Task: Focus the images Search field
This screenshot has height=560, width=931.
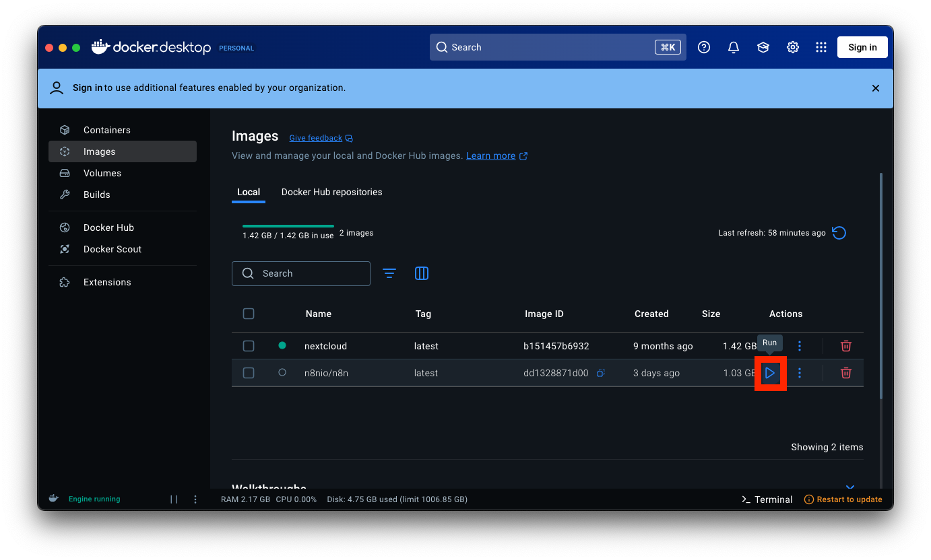Action: [x=301, y=273]
